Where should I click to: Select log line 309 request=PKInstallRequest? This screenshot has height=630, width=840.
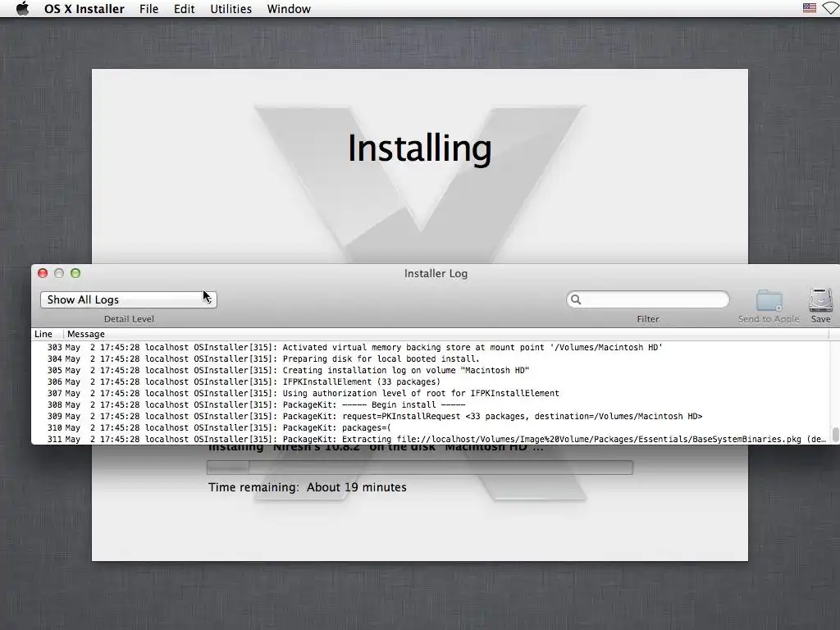tap(430, 416)
